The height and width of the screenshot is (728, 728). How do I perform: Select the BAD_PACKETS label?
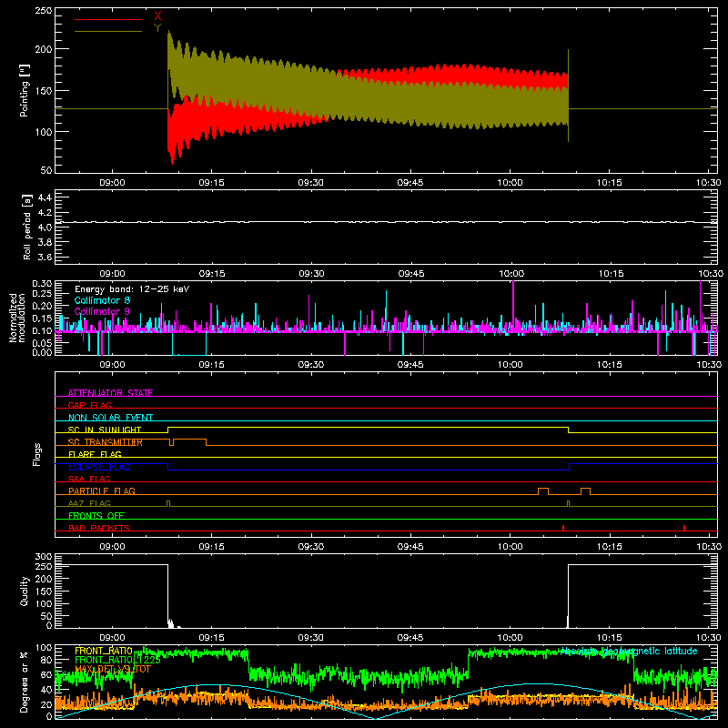point(99,528)
